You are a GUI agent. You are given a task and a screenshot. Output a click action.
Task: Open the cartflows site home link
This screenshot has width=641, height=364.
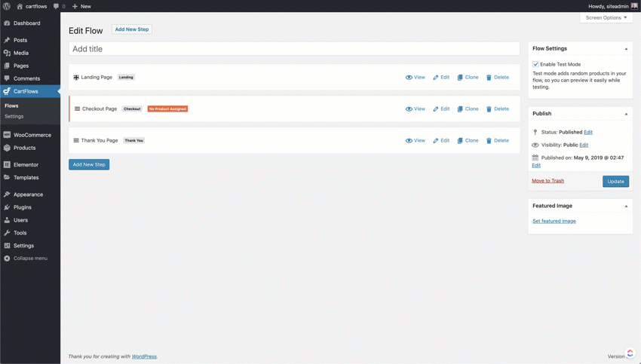coord(32,6)
